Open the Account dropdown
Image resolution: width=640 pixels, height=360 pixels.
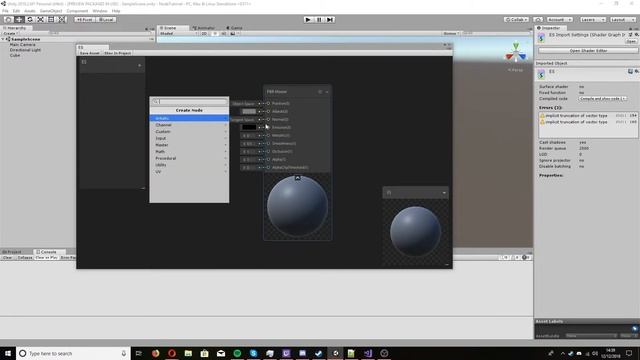(560, 20)
